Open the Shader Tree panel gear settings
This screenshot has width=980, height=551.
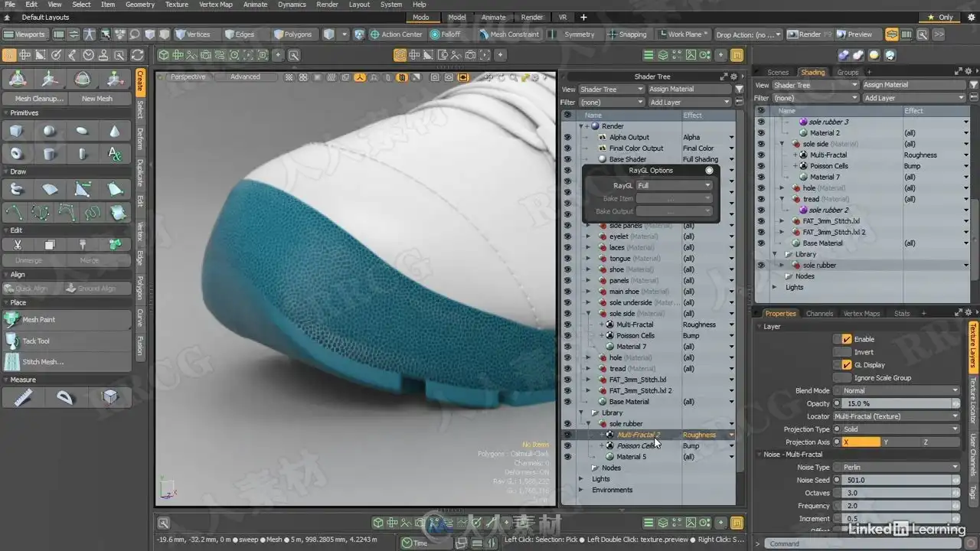(733, 77)
